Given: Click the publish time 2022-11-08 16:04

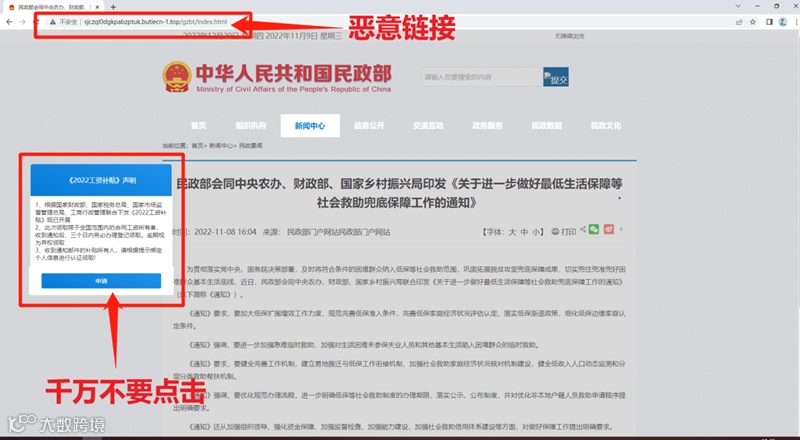Looking at the screenshot, I should pyautogui.click(x=225, y=232).
